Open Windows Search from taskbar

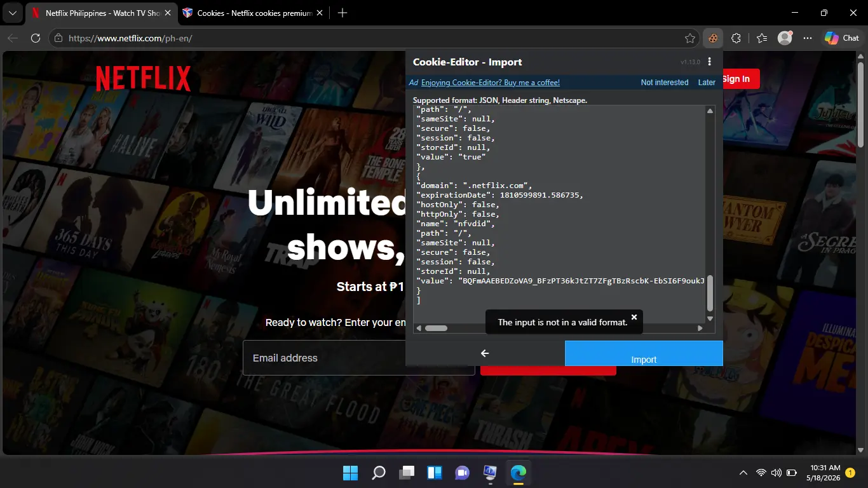[x=379, y=473]
